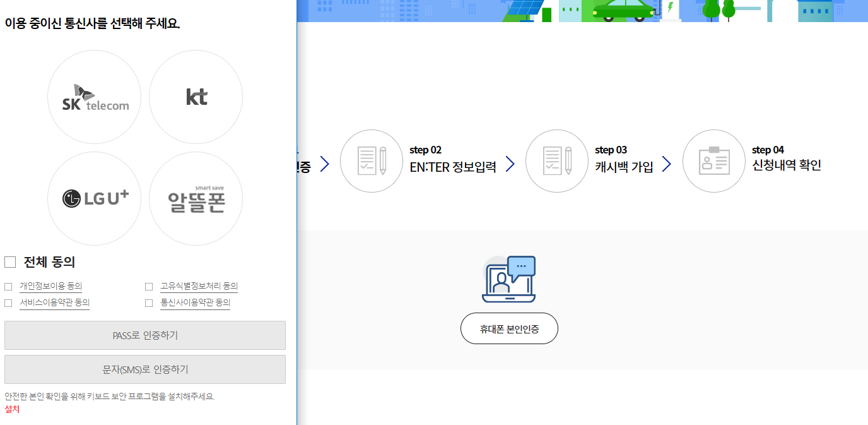Viewport: 868px width, 425px height.
Task: Click the arrow before step 02
Action: pos(325,164)
